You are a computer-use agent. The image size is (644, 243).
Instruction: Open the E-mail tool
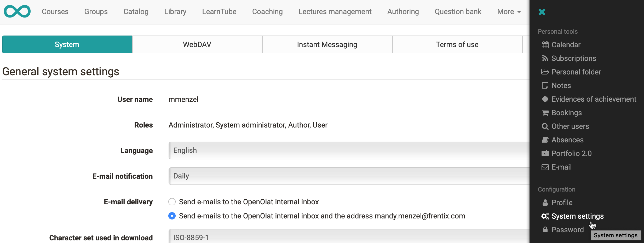point(561,167)
